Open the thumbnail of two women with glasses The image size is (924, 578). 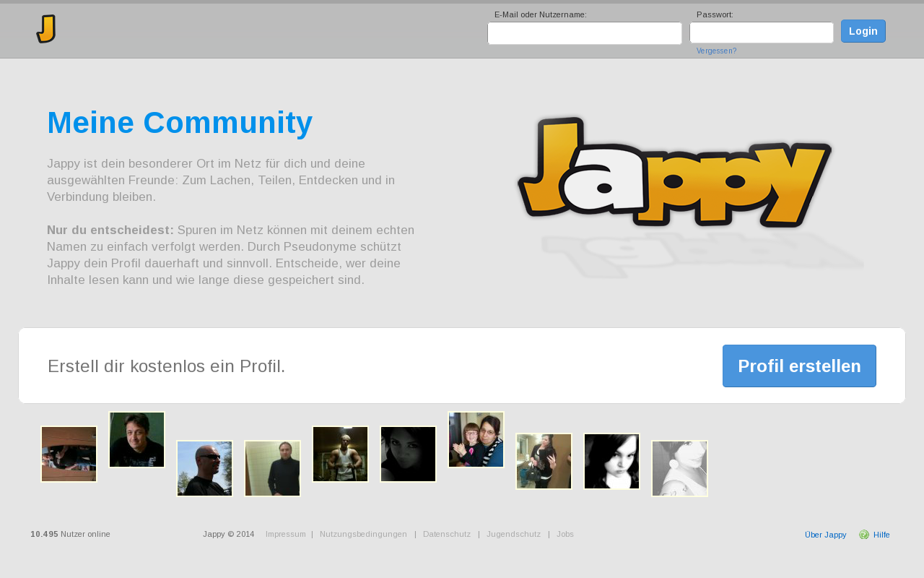(x=476, y=439)
